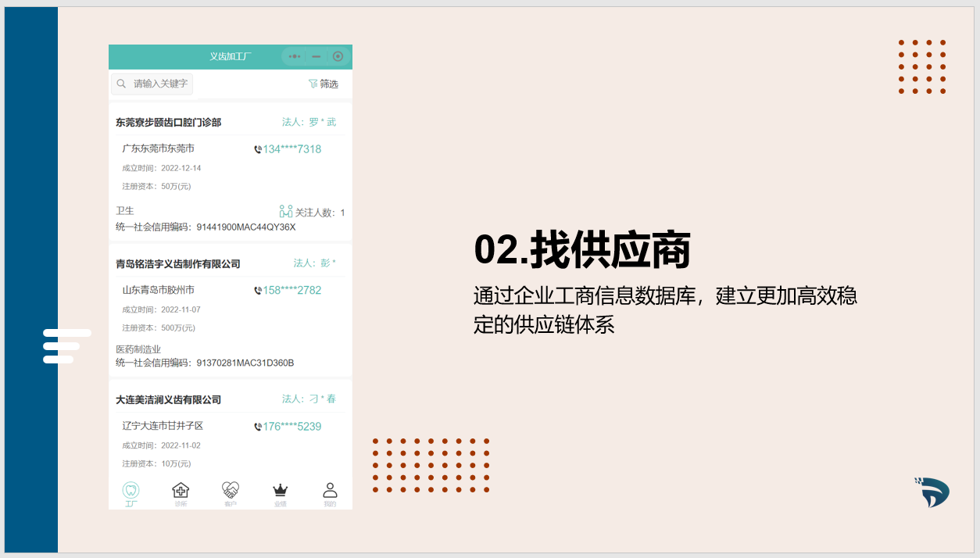The image size is (980, 558).
Task: Focus the 请输入关键字 search field
Action: (x=152, y=84)
